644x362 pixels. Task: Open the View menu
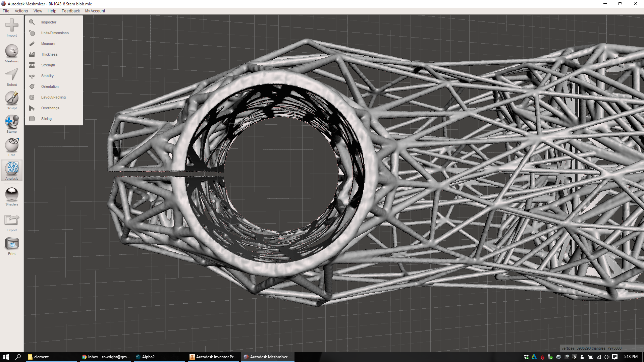38,11
